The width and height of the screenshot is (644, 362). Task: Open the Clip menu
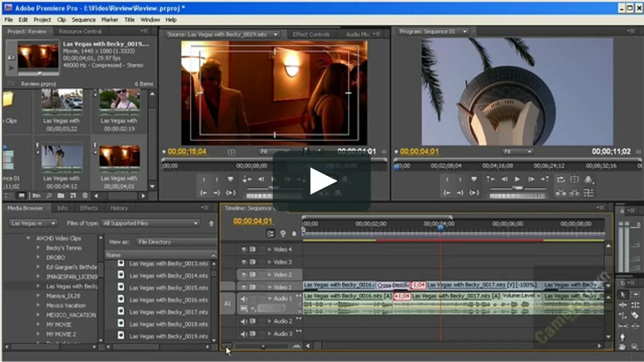point(61,20)
